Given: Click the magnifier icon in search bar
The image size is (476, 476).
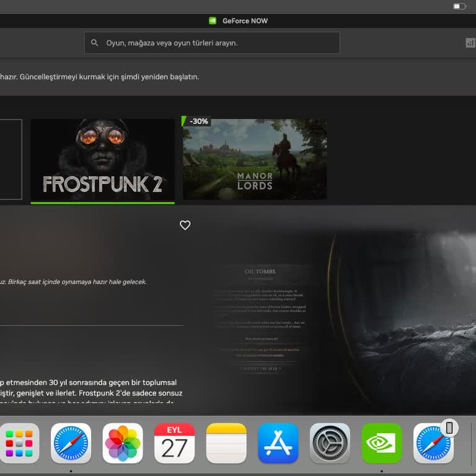Looking at the screenshot, I should click(94, 43).
